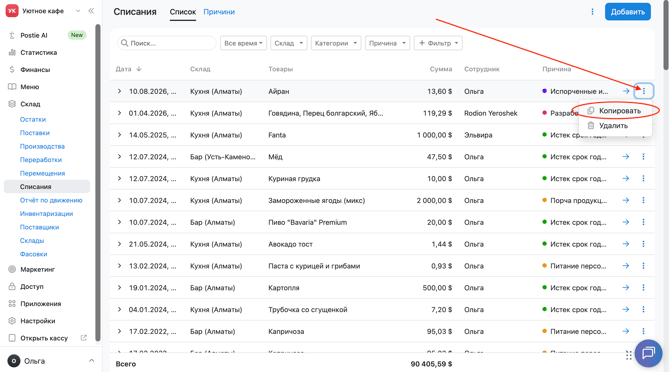Go to Фасовки page

[33, 254]
